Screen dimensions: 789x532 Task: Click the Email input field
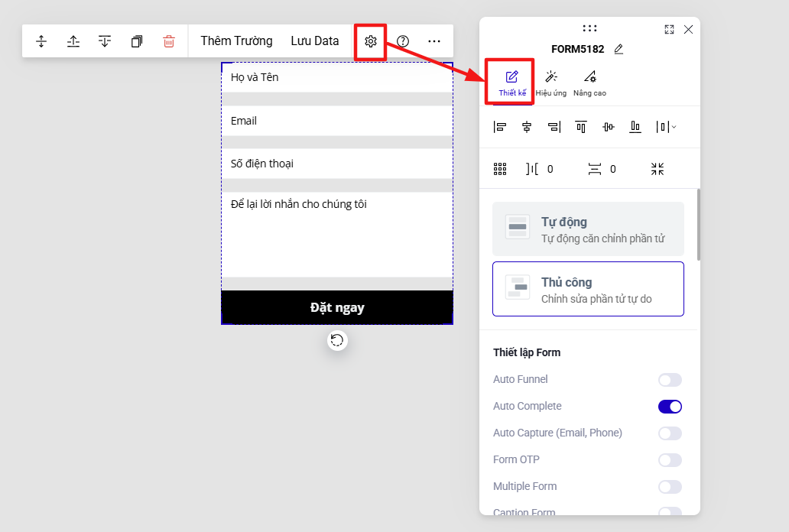click(337, 121)
